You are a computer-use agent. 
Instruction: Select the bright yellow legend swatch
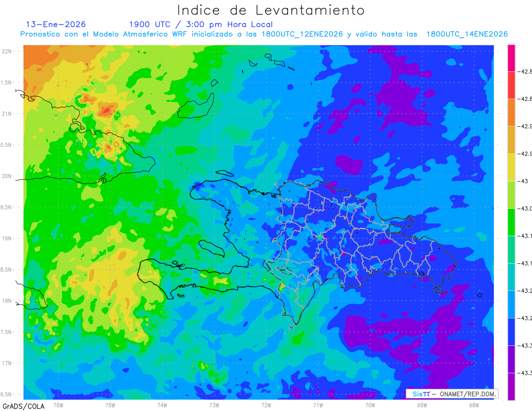511,167
